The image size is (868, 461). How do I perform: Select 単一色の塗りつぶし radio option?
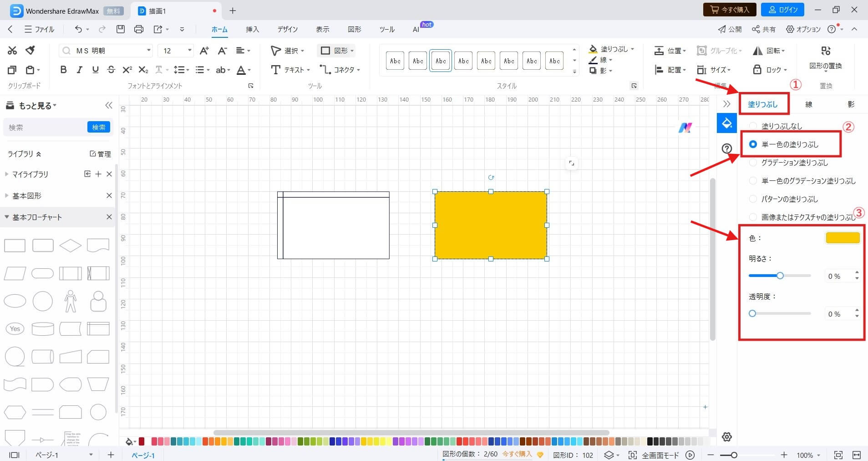point(753,144)
